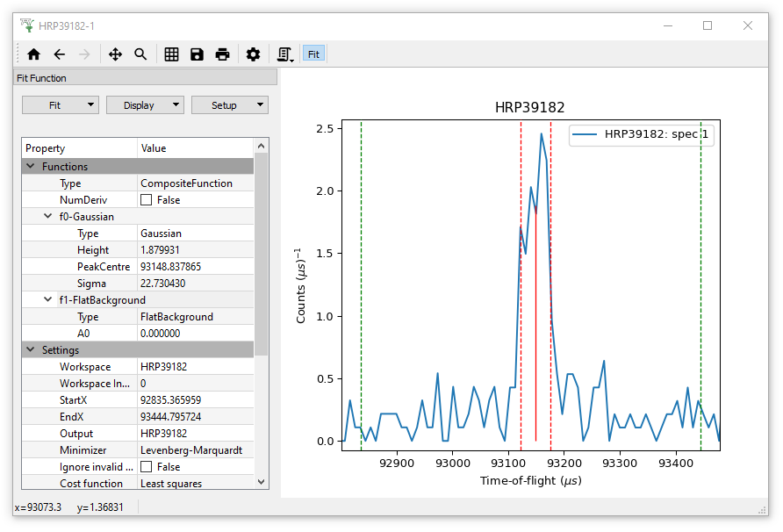Screen dimensions: 783x532
Task: Open the script generation icon menu
Action: [x=284, y=54]
